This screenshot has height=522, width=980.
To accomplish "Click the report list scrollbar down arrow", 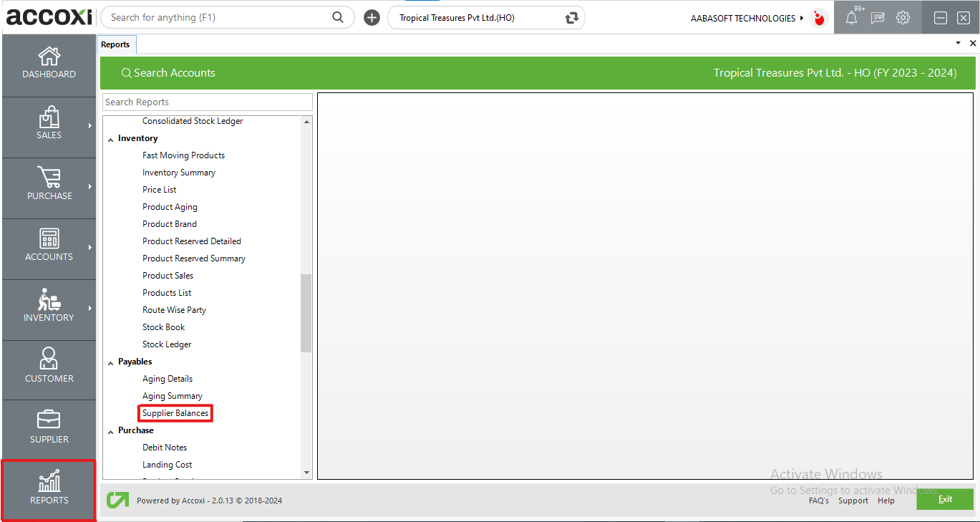I will click(307, 473).
